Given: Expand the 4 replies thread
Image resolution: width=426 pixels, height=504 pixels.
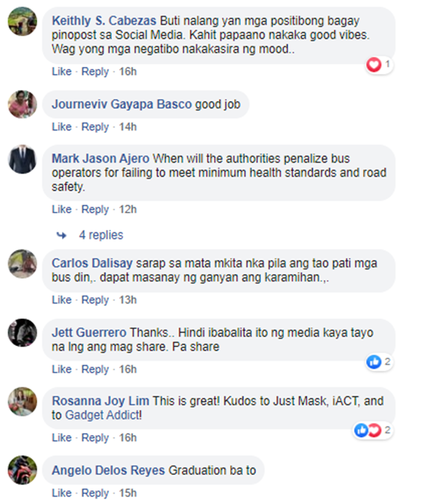Looking at the screenshot, I should tap(101, 235).
